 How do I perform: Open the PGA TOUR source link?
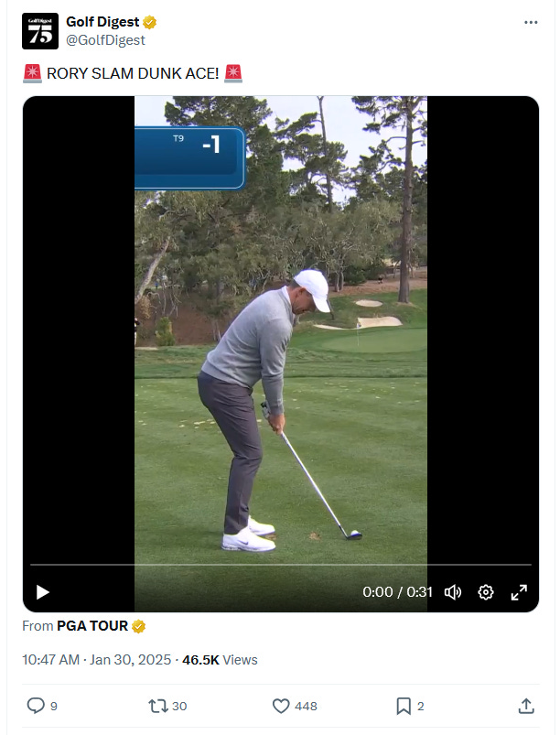[92, 626]
